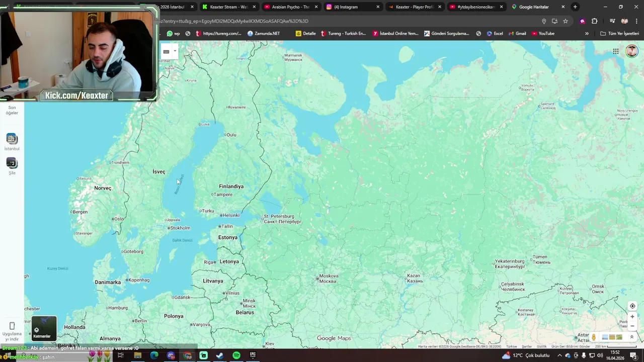The image size is (644, 362).
Task: Bookmark this page with the star
Action: coord(566,21)
